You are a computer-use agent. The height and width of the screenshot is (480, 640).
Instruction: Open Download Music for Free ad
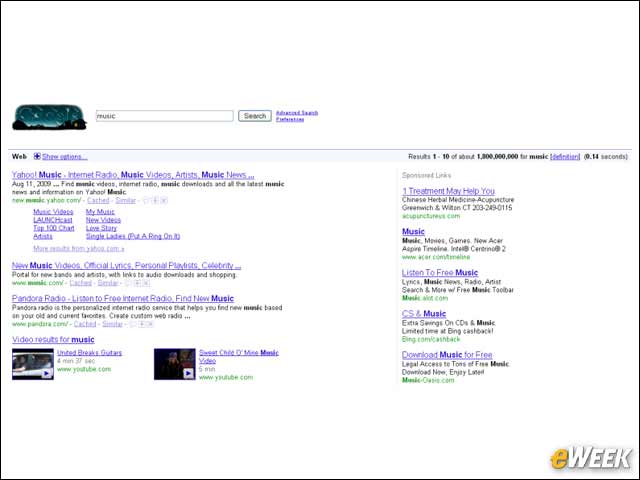point(447,355)
